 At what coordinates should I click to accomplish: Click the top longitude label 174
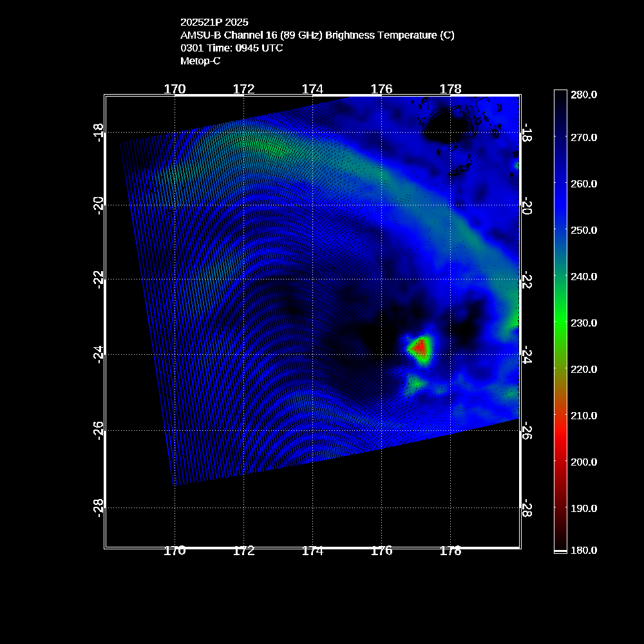(x=312, y=89)
